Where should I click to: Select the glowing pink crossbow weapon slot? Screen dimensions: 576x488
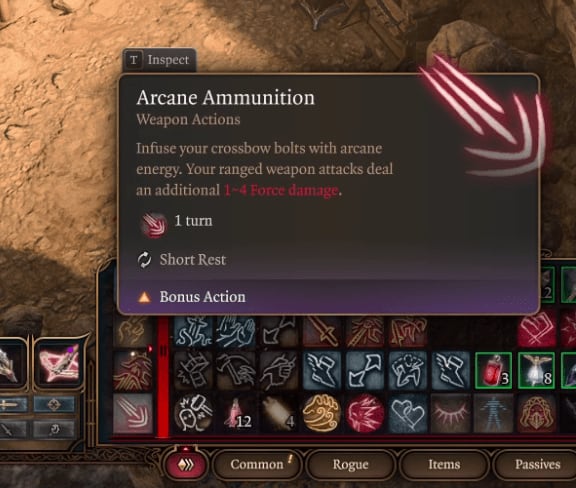pos(58,365)
